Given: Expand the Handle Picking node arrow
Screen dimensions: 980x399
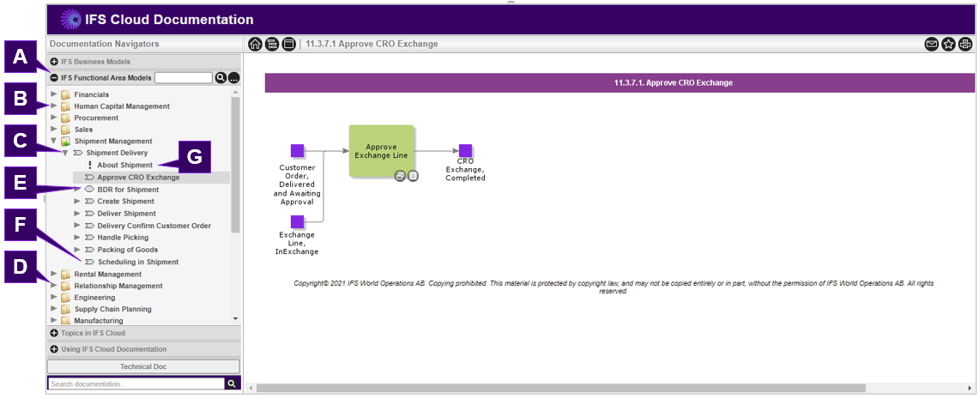Looking at the screenshot, I should click(x=77, y=238).
